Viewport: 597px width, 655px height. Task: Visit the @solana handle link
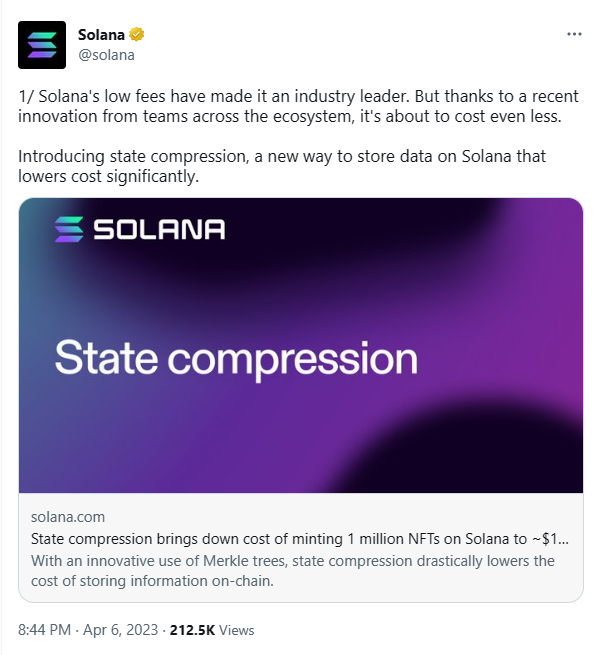107,55
